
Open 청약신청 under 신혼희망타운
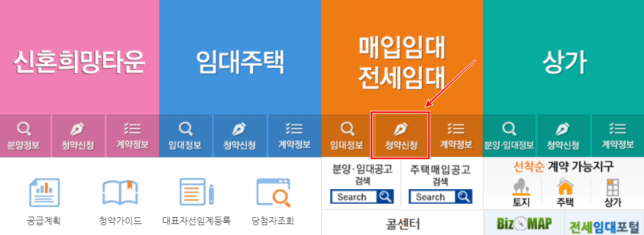79,136
